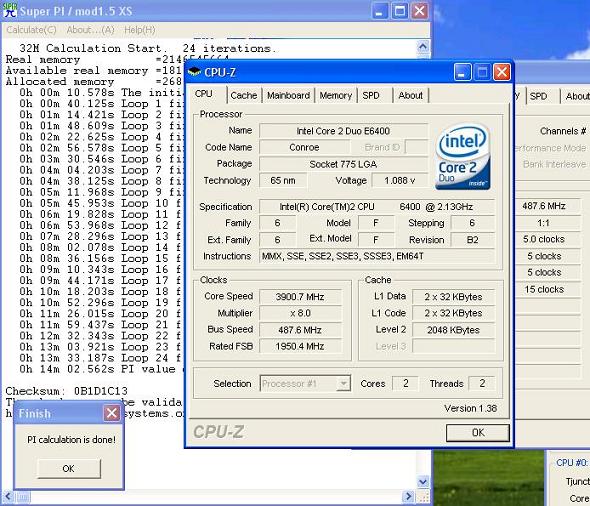Close the Finish dialog with X
This screenshot has height=506, width=590.
tap(112, 413)
